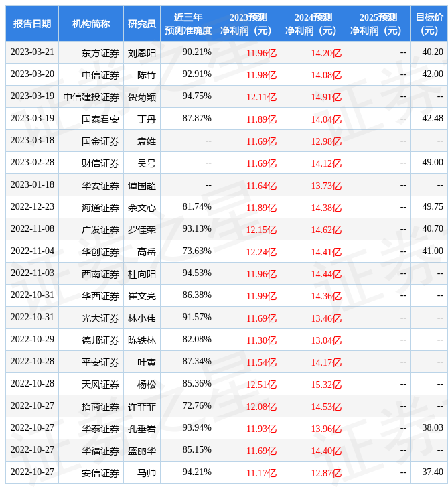The width and height of the screenshot is (448, 489).
Task: Click target price 49.75
Action: coord(433,206)
